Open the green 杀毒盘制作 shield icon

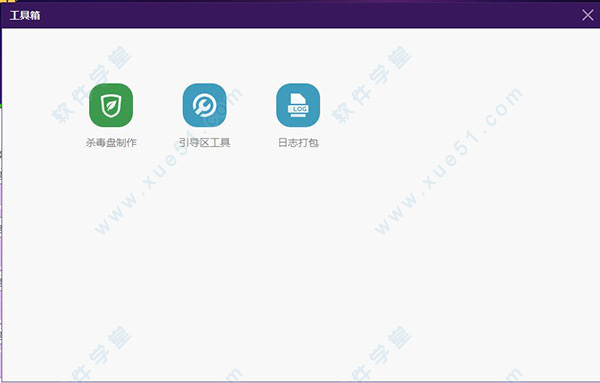point(111,105)
